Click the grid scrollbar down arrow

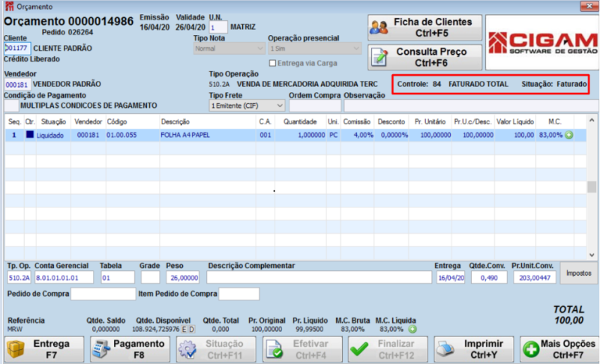pyautogui.click(x=592, y=255)
